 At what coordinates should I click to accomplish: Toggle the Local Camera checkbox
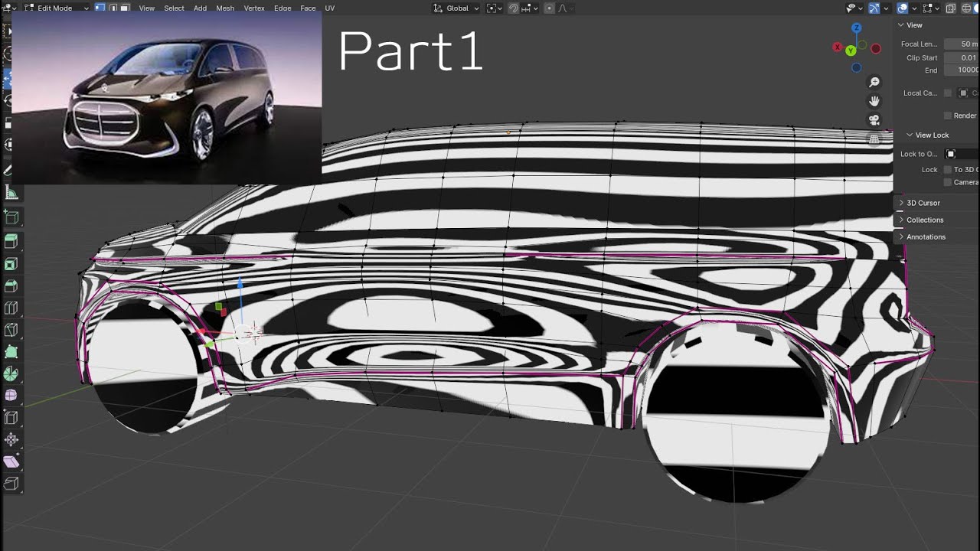click(x=948, y=93)
